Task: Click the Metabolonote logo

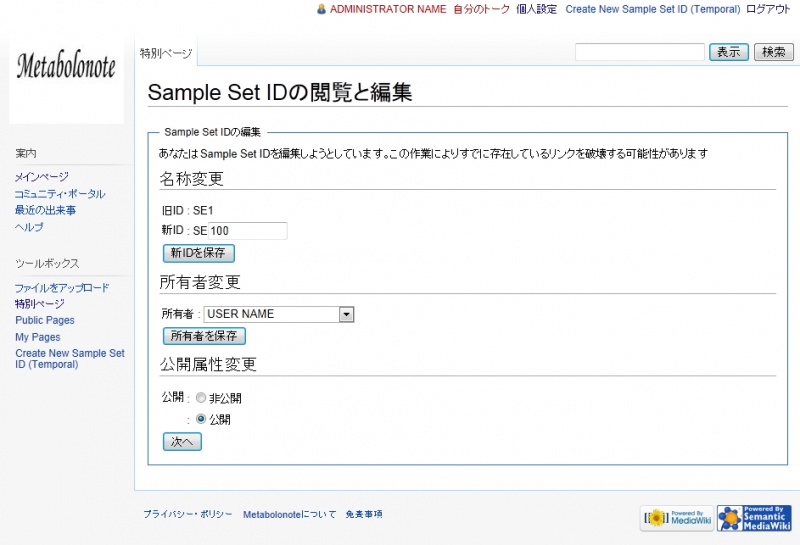Action: 66,68
